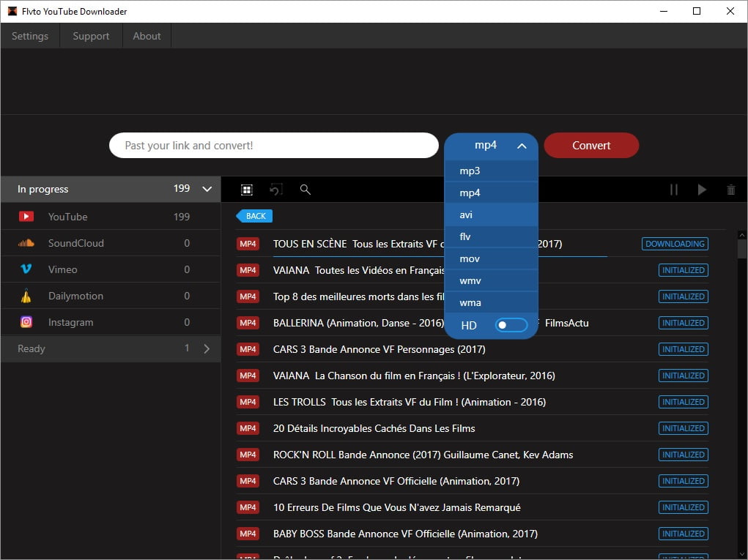Maximize the Flvto YouTube Downloader window
748x560 pixels.
point(697,11)
